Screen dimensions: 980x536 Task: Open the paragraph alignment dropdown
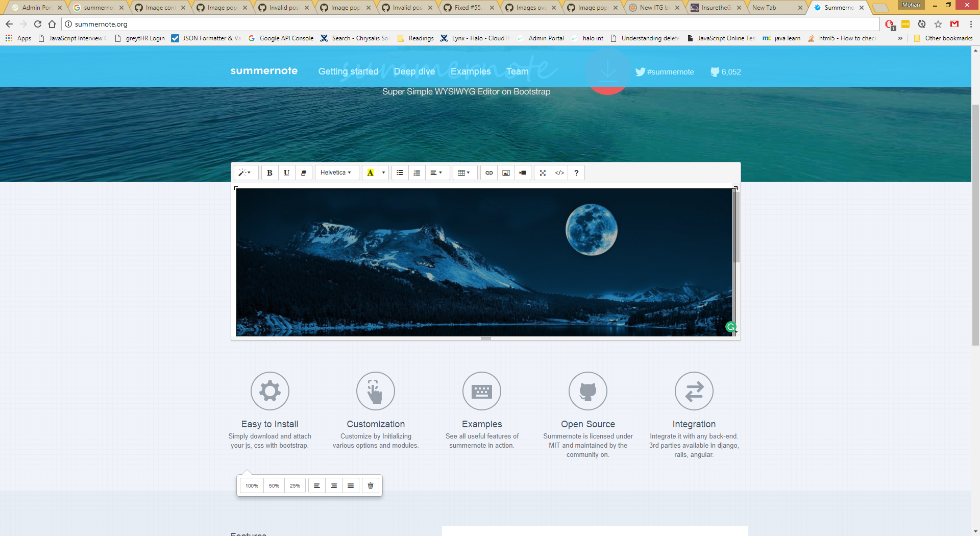pyautogui.click(x=437, y=173)
